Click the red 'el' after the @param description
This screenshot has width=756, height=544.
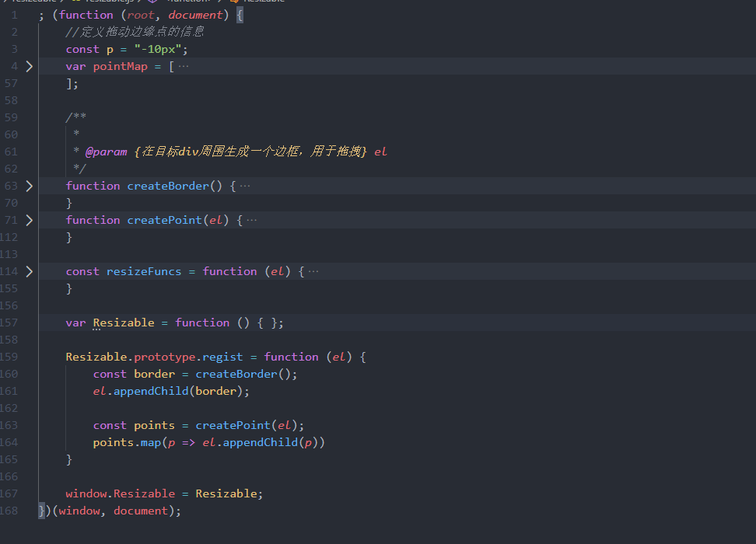tap(380, 152)
